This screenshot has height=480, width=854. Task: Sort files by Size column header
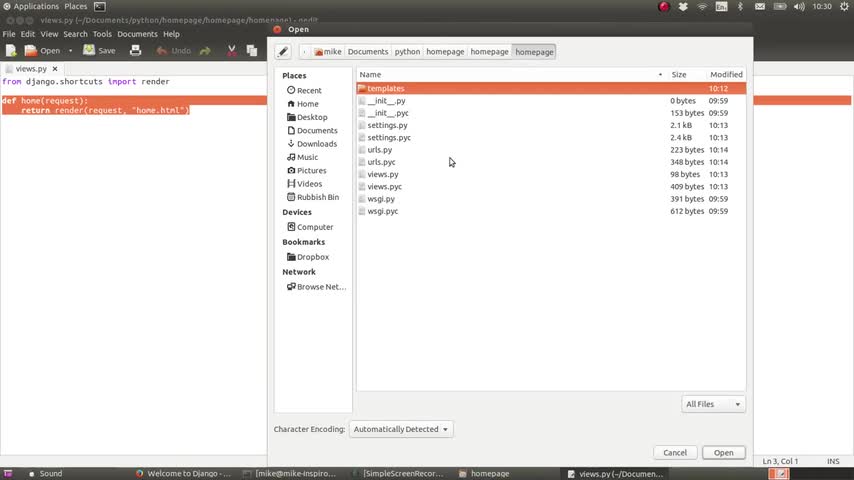coord(686,75)
